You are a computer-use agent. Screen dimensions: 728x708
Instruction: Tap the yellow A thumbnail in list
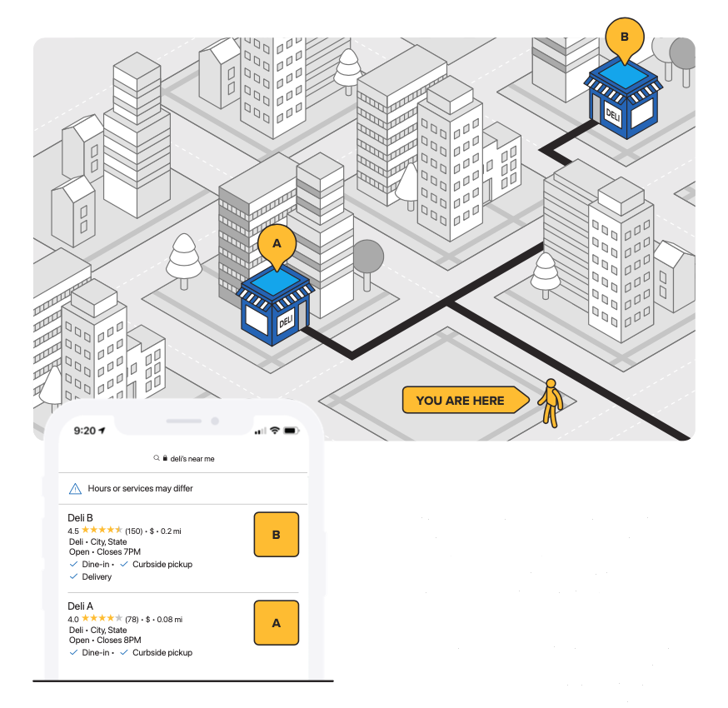(x=277, y=622)
